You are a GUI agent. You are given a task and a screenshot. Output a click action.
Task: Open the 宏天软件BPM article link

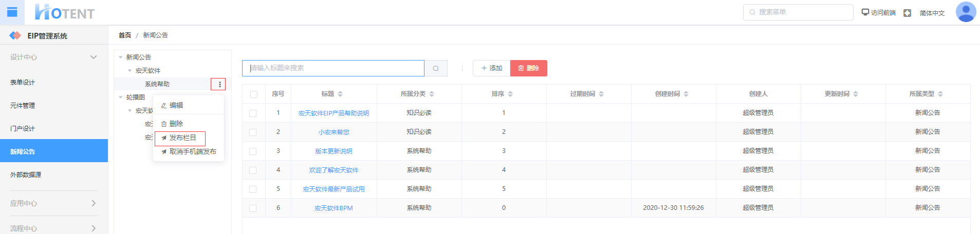334,208
